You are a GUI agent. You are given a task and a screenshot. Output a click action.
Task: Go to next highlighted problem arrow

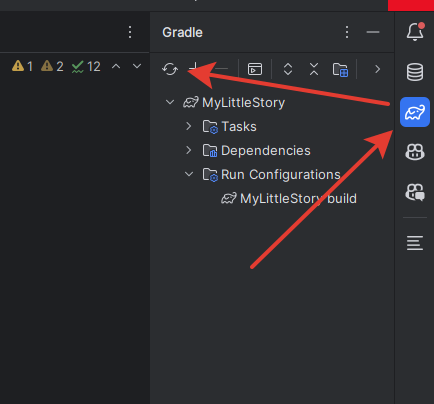click(x=137, y=66)
